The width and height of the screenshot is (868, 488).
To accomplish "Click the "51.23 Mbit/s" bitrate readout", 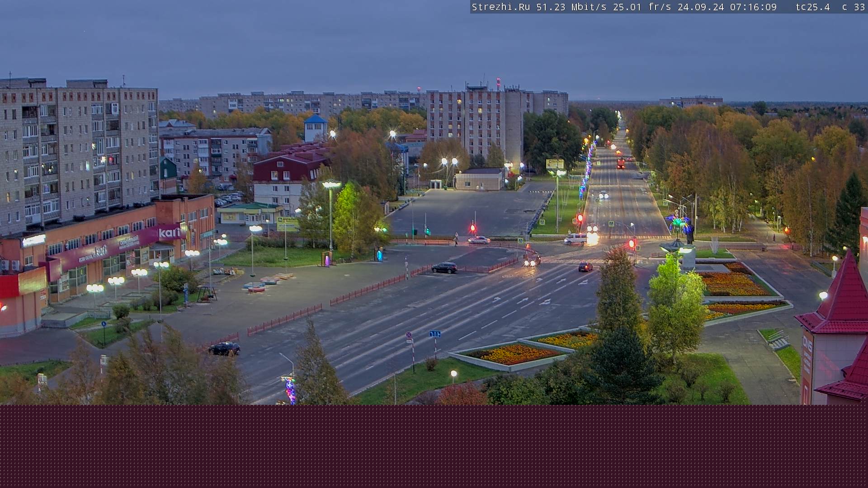I will [571, 7].
